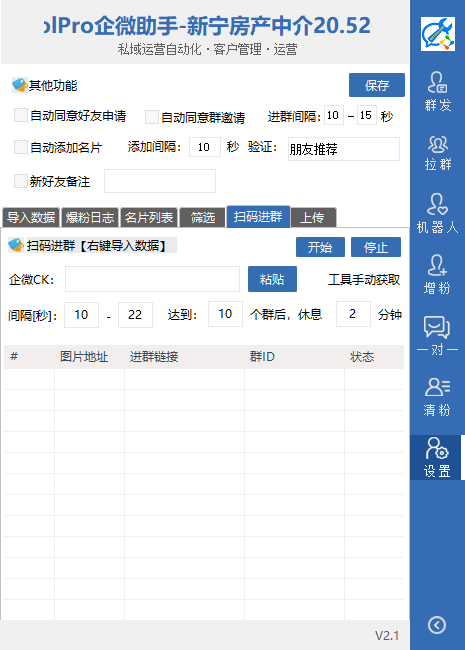
Task: Switch to the 导入数据 tab
Action: pyautogui.click(x=31, y=217)
